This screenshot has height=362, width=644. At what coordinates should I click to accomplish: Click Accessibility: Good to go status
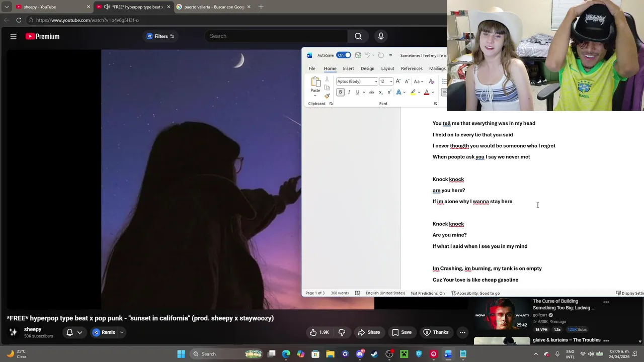pyautogui.click(x=475, y=293)
